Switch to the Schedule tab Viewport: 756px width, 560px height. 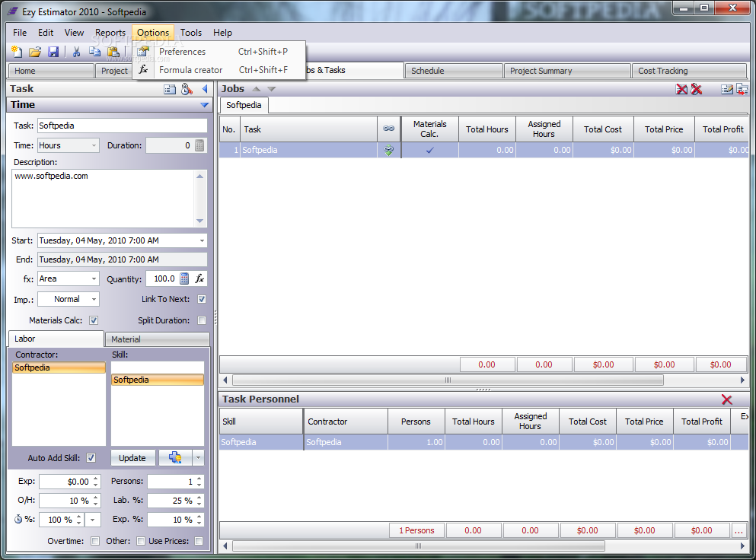(x=454, y=70)
